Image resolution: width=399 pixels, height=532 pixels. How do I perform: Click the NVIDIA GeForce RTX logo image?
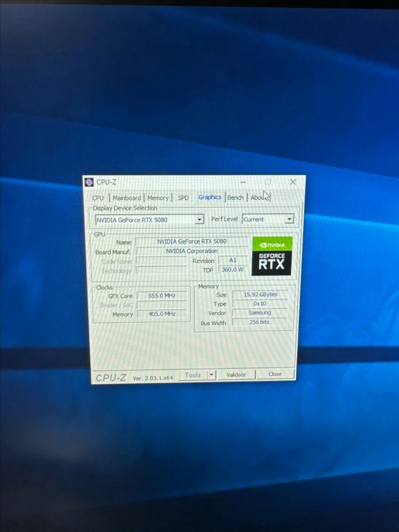[272, 256]
